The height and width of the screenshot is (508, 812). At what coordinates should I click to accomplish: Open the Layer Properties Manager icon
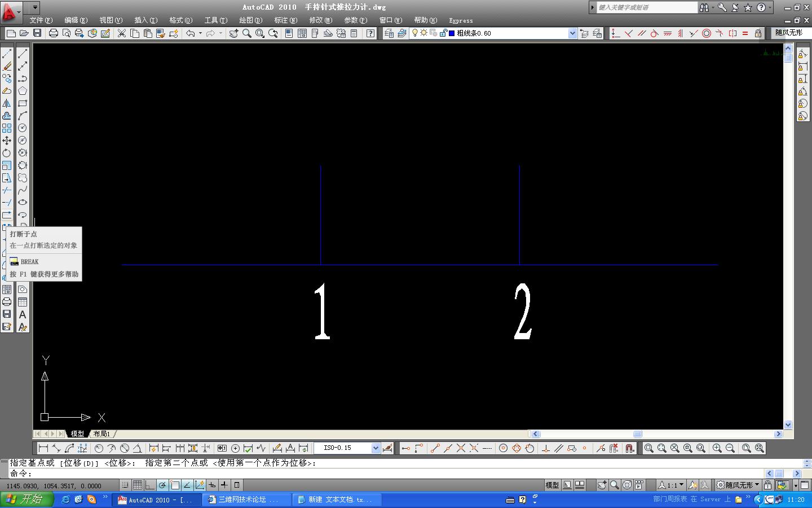click(x=389, y=33)
